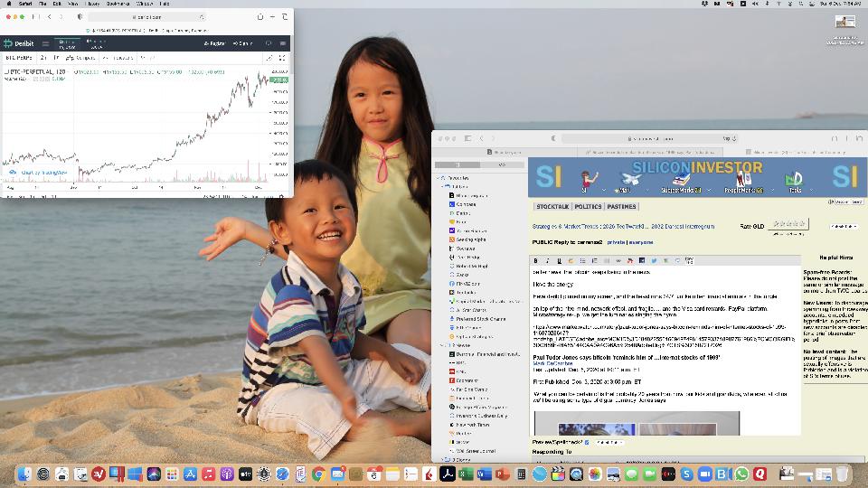The image size is (868, 488).
Task: Rate GLD using the star rating
Action: (788, 223)
